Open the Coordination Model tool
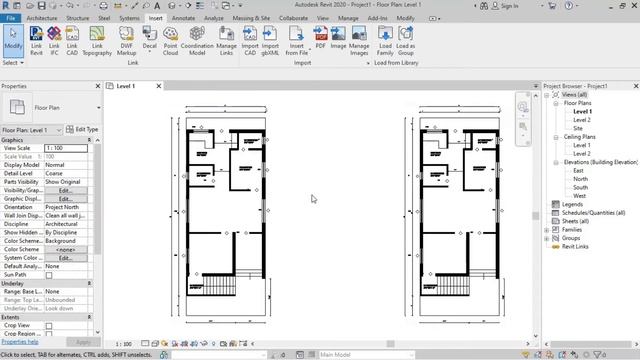This screenshot has height=360, width=640. coord(197,41)
